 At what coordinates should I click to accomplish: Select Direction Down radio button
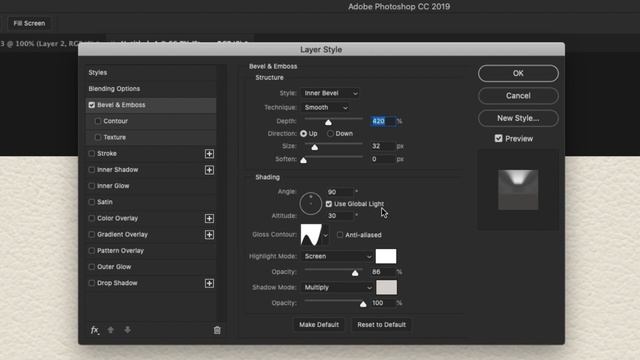[330, 133]
